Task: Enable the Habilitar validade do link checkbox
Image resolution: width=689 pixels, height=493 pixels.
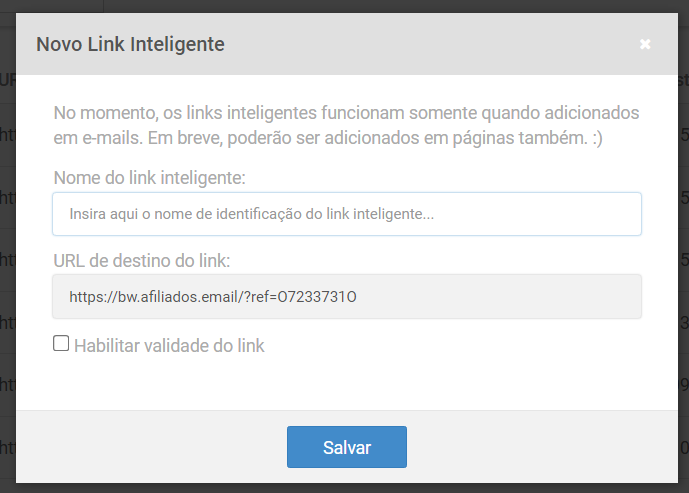Action: tap(61, 344)
